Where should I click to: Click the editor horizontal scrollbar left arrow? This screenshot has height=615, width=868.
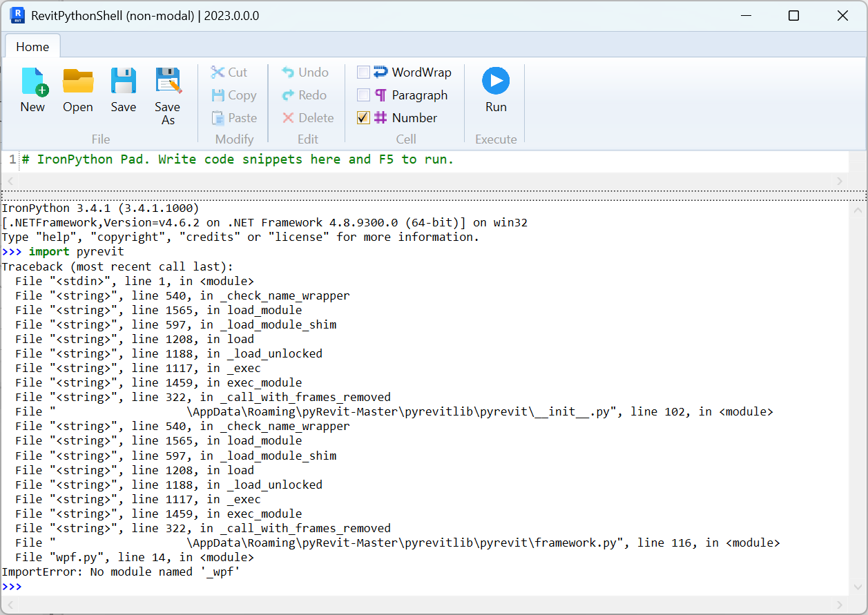pyautogui.click(x=10, y=181)
